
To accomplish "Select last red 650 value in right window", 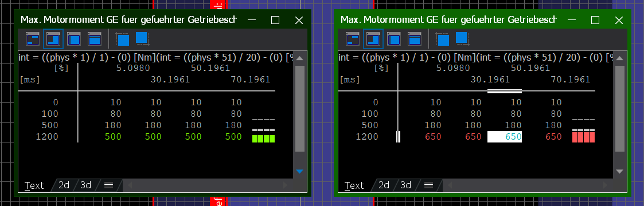I will point(553,137).
